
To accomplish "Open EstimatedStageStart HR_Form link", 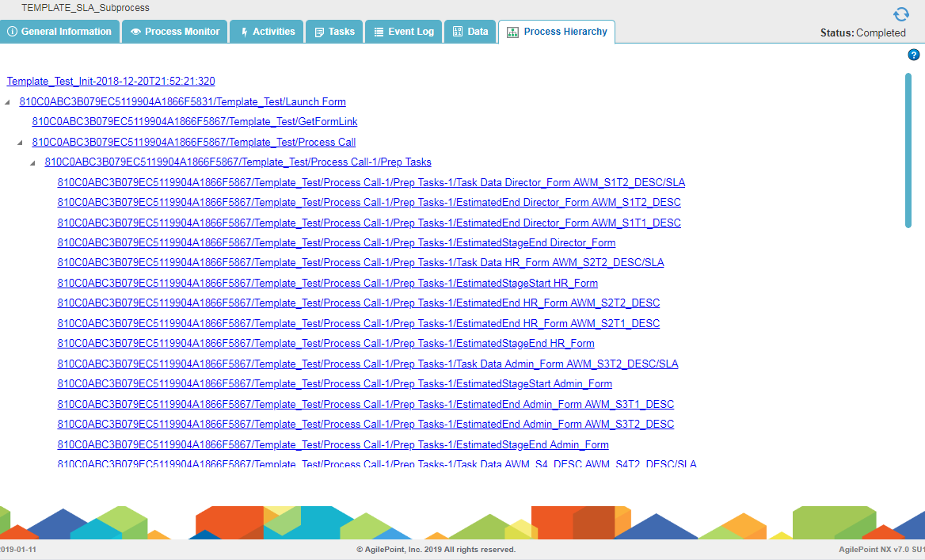I will [x=327, y=284].
